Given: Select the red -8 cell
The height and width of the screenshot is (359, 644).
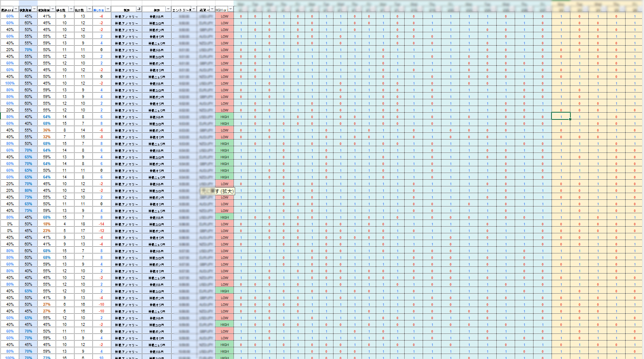Looking at the screenshot, I should coord(101,137).
